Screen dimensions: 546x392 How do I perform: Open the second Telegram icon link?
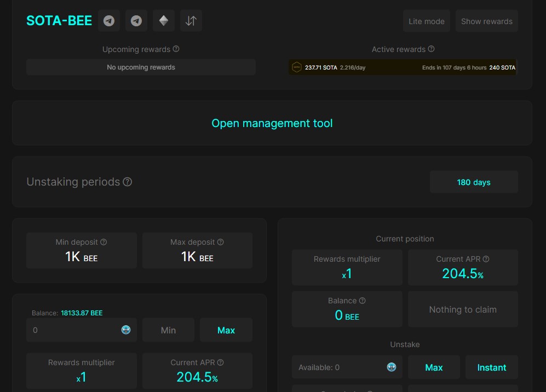pyautogui.click(x=136, y=21)
